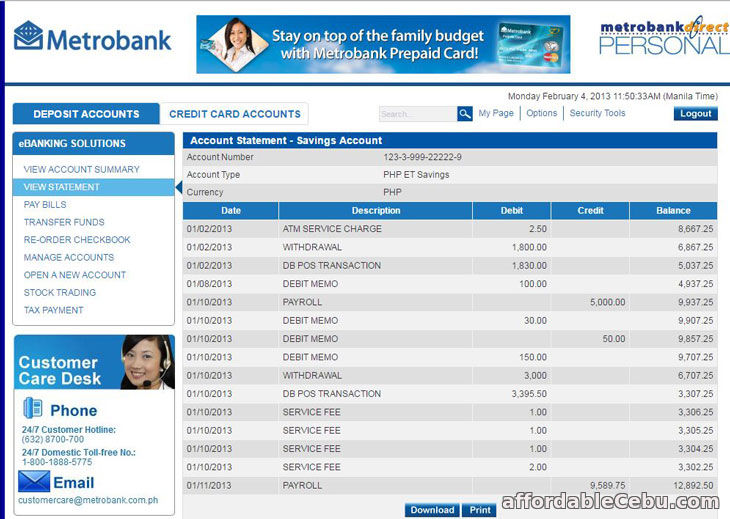Click the Debit column header
Viewport: 730px width, 519px height.
click(512, 211)
